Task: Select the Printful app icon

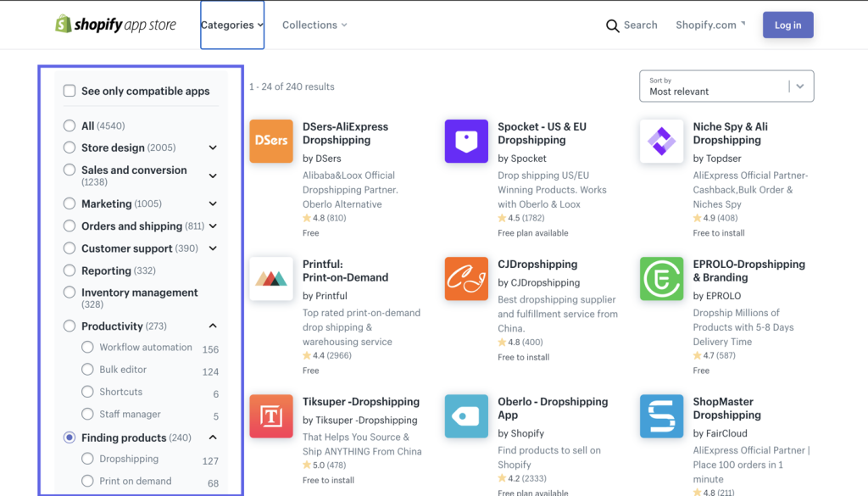Action: 271,278
